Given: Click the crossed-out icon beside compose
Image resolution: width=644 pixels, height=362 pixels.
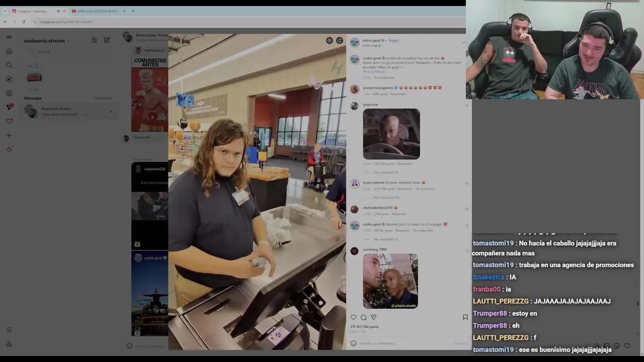Looking at the screenshot, I should (x=94, y=40).
